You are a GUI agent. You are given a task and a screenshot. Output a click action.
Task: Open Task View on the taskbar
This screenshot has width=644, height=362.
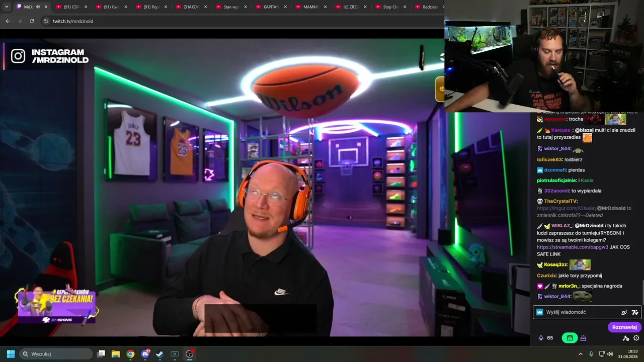101,354
